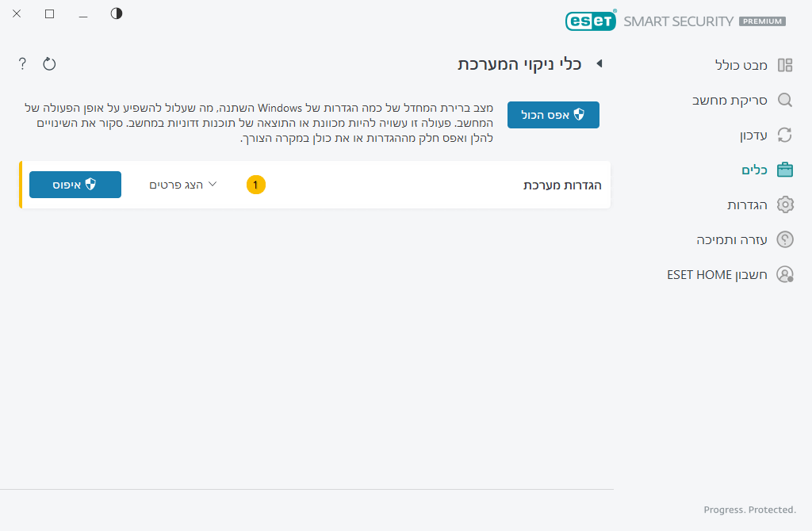Click the Progress. Protected. status text
Screen dimensions: 812x531
click(749, 510)
